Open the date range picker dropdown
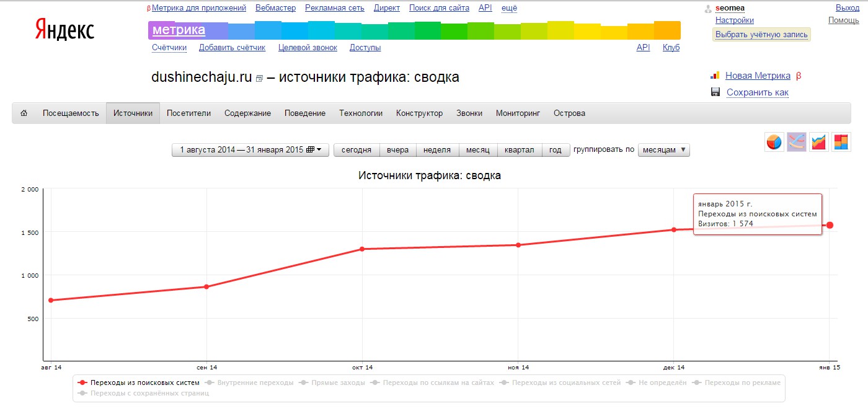The image size is (868, 411). [x=250, y=150]
